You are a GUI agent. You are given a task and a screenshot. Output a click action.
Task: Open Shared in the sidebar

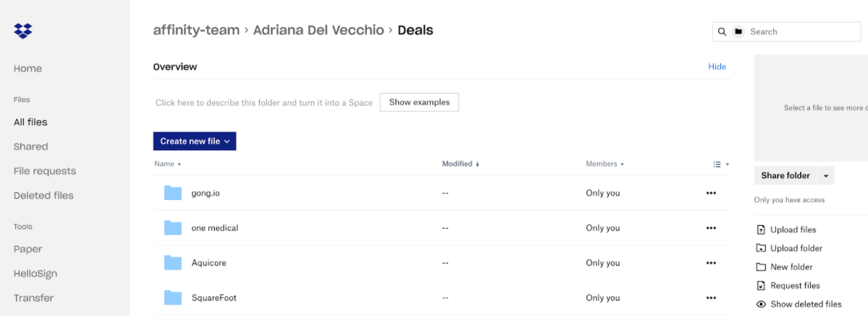pyautogui.click(x=31, y=147)
